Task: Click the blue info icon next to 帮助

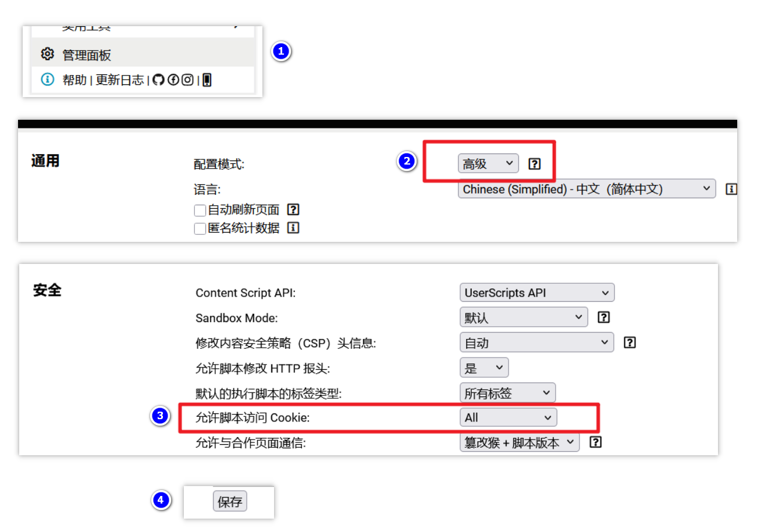Action: point(47,80)
